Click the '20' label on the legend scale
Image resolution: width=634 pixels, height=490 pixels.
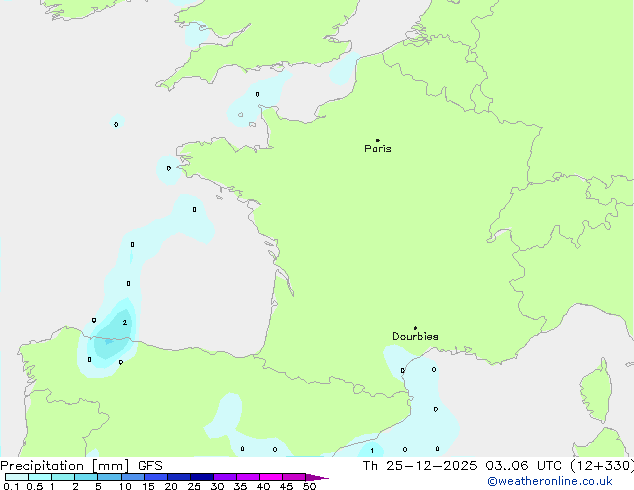(x=171, y=486)
